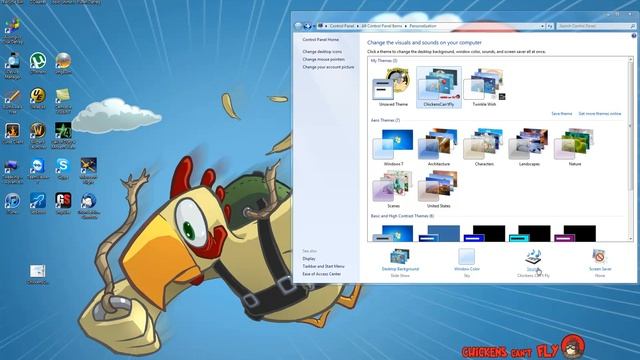640x360 pixels.
Task: Click the Forward navigation arrow button
Action: click(x=307, y=26)
